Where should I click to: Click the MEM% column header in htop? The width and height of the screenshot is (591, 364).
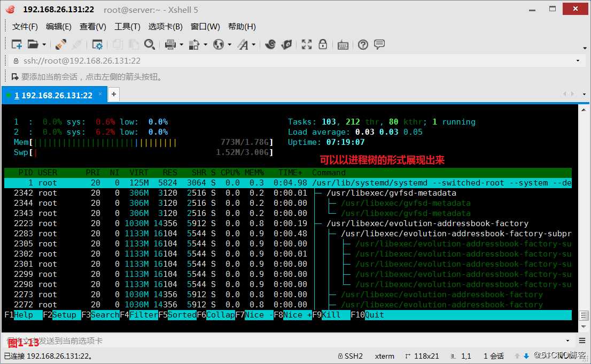coord(254,173)
